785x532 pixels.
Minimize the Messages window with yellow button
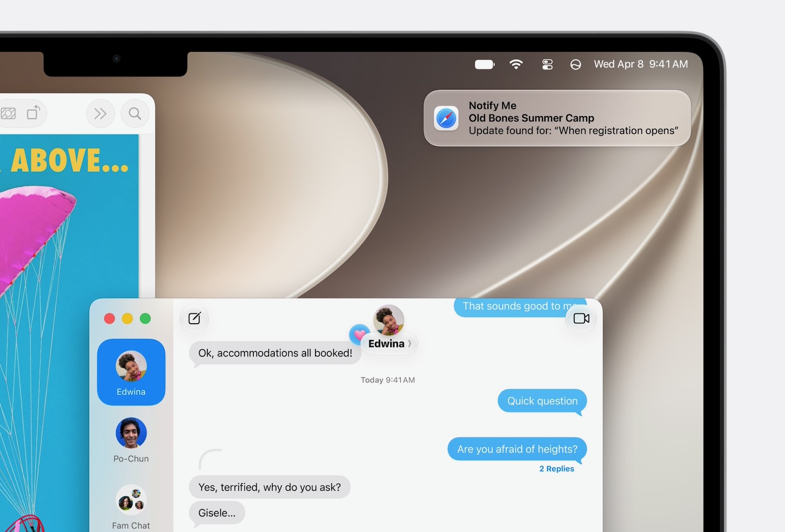(x=127, y=319)
